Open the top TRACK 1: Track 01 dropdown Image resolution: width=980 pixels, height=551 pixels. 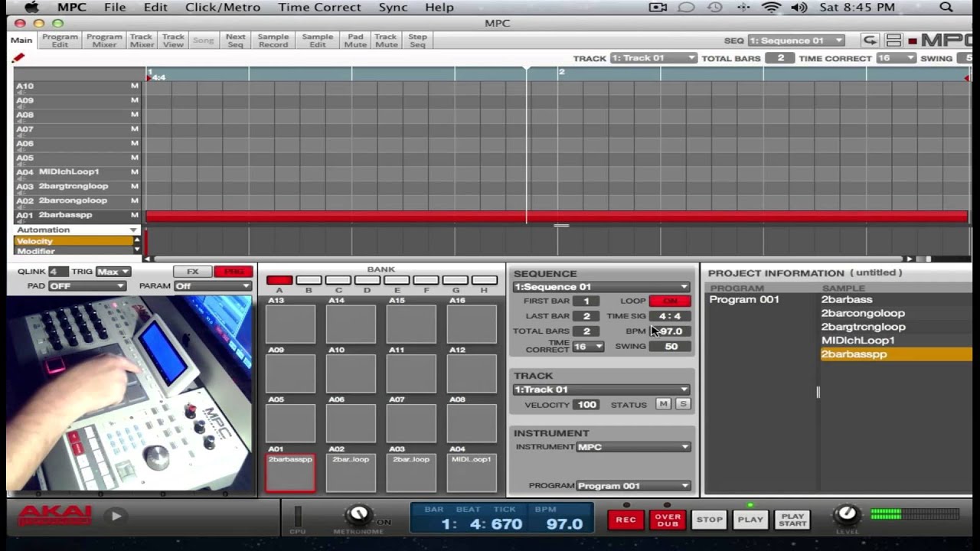point(654,58)
